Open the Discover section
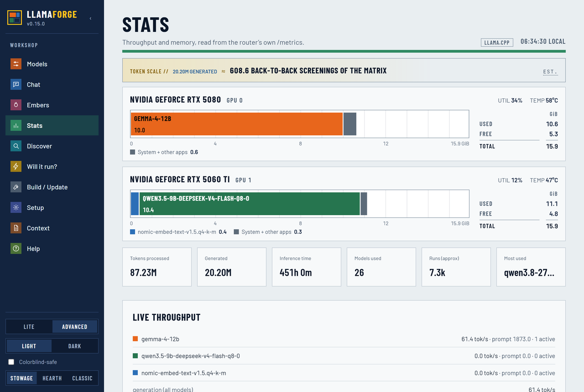This screenshot has height=392, width=584. tap(52, 146)
